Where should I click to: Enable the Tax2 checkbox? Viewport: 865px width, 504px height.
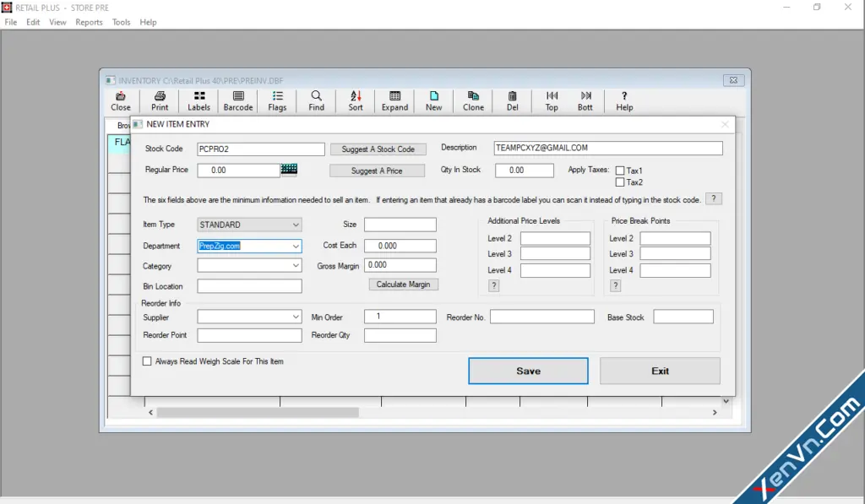click(x=619, y=182)
